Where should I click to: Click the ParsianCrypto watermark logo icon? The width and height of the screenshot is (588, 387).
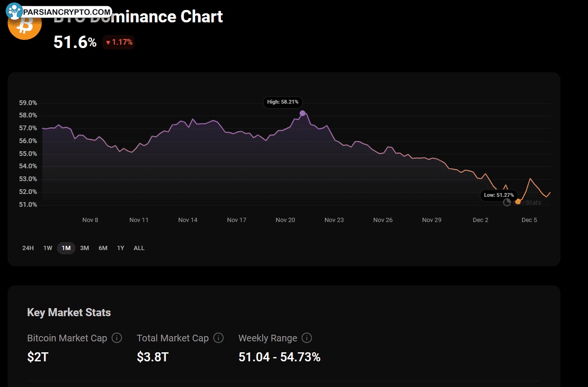pos(14,10)
